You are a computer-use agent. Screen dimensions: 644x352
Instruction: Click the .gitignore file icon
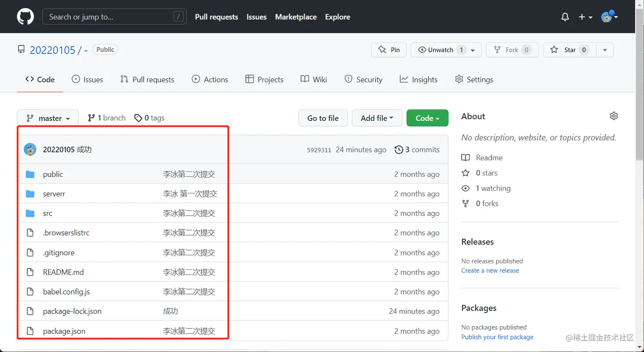coord(30,253)
